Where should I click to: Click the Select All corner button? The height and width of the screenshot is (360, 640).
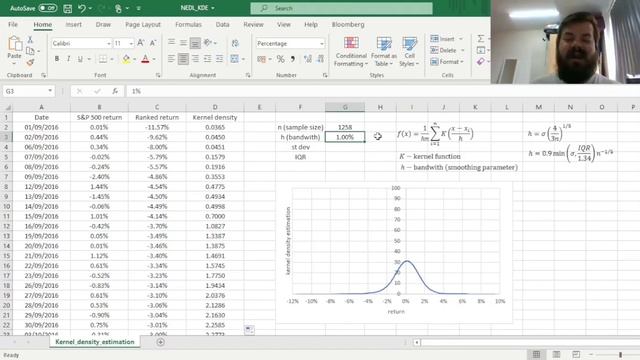tap(7, 107)
